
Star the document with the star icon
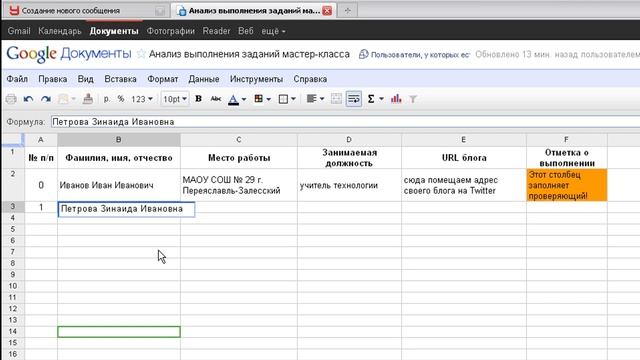pyautogui.click(x=141, y=54)
